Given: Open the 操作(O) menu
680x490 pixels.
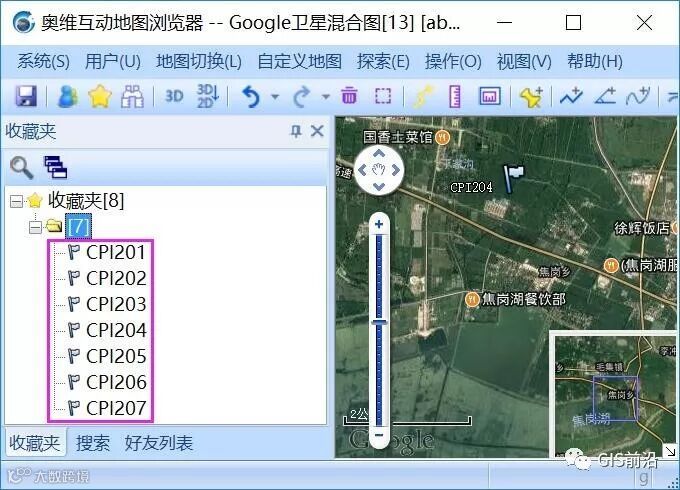Looking at the screenshot, I should point(453,62).
